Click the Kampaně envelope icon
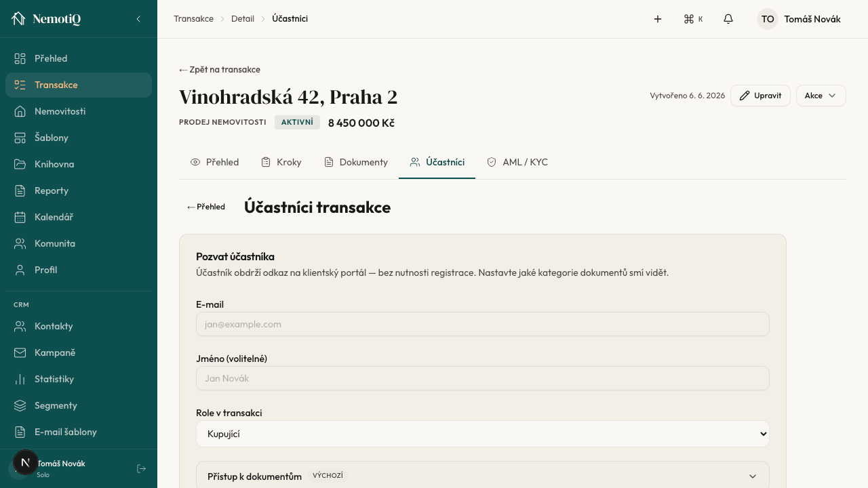The width and height of the screenshot is (868, 488). pyautogui.click(x=20, y=352)
